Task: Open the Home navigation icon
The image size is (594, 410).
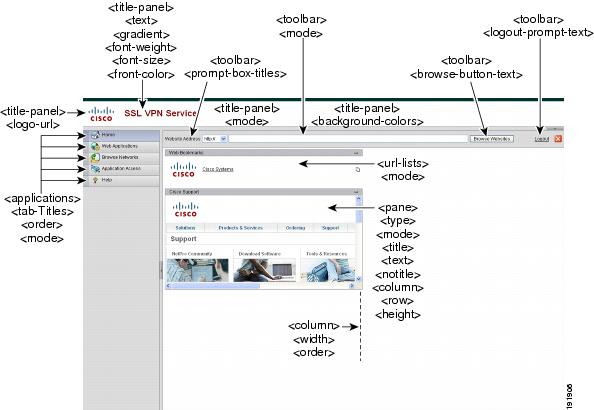Action: point(95,135)
